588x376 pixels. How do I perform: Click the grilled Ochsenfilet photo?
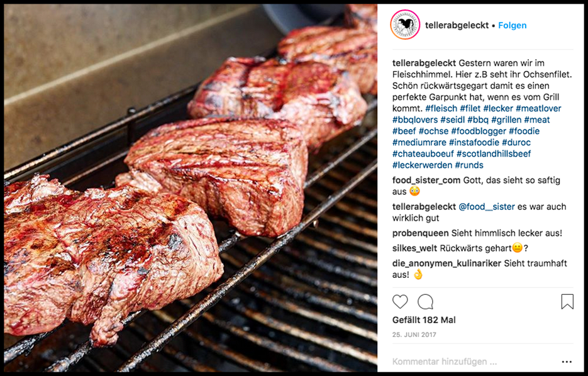(x=191, y=188)
